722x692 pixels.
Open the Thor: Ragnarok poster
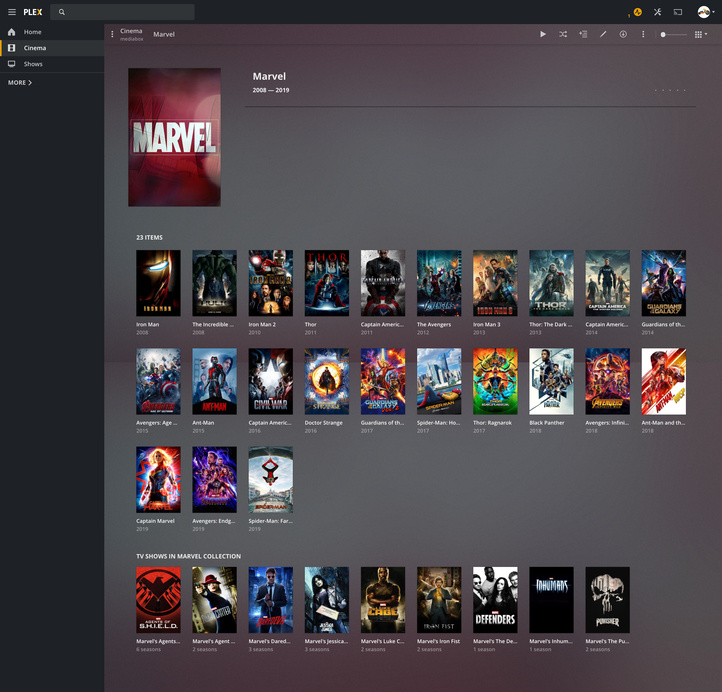[495, 381]
